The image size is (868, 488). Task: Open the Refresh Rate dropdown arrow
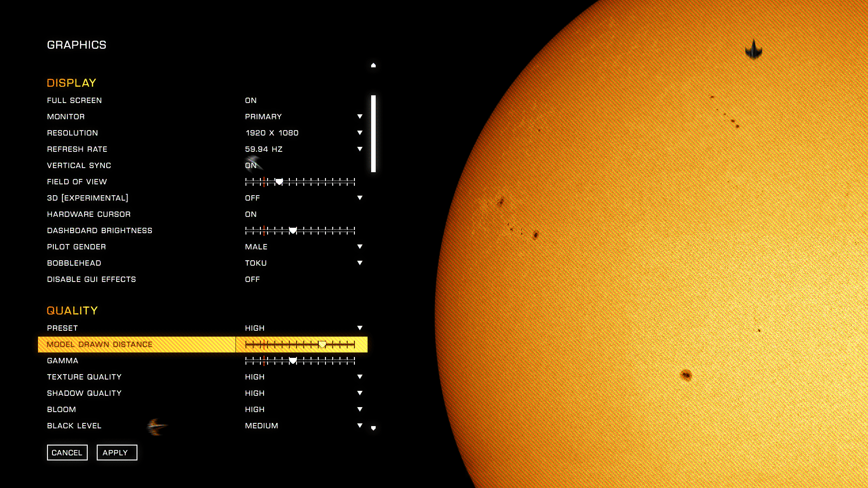click(360, 149)
